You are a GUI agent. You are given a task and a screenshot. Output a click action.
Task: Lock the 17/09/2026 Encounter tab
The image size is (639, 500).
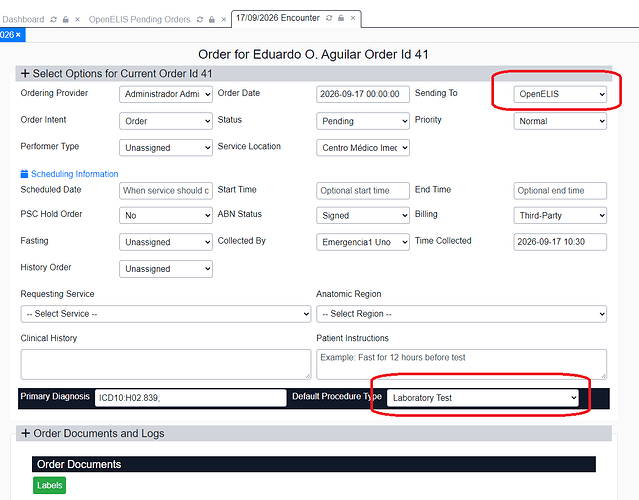[x=341, y=18]
